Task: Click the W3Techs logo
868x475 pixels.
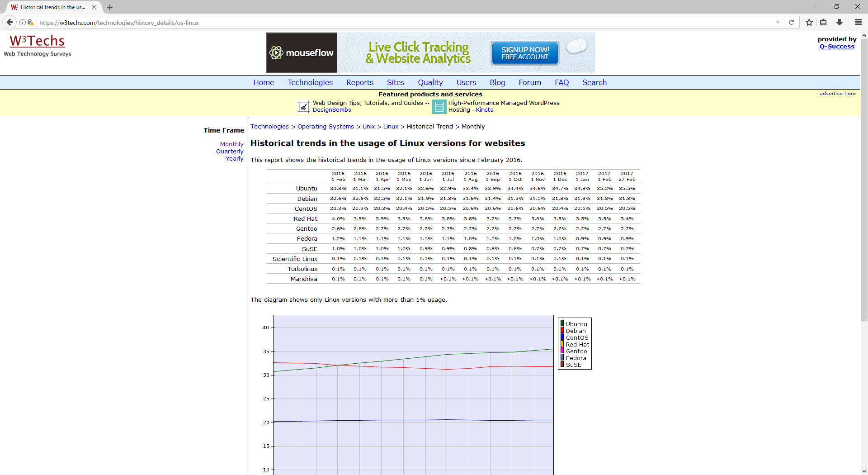Action: (37, 42)
